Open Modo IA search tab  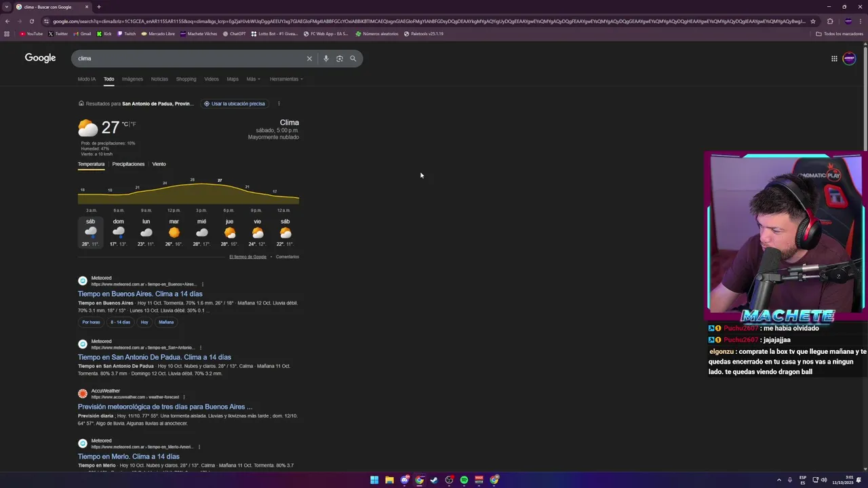coord(87,79)
